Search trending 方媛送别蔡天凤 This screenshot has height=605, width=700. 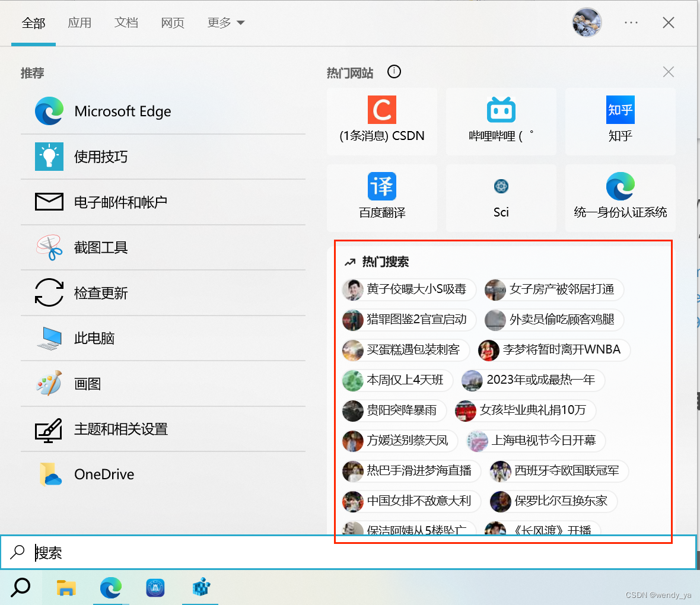click(400, 441)
